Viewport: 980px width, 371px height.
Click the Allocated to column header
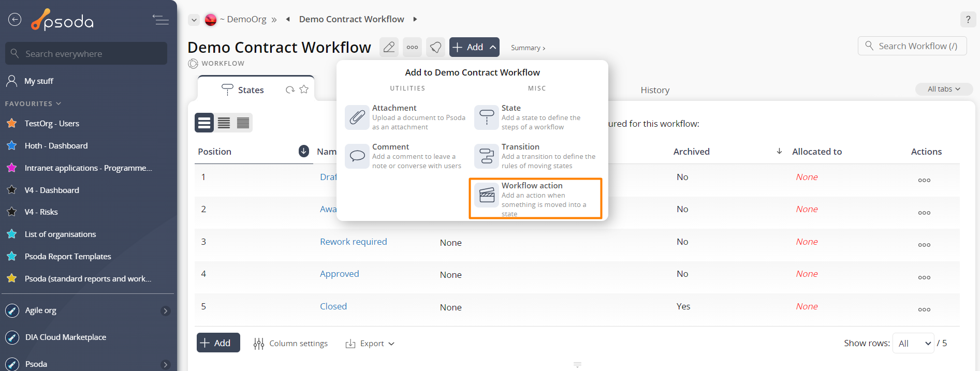(817, 152)
